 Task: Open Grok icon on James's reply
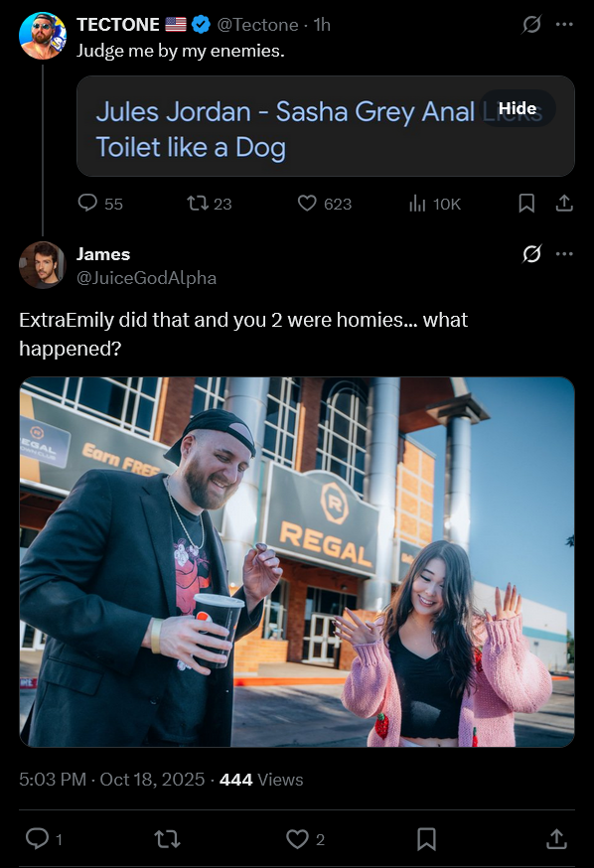pyautogui.click(x=531, y=254)
